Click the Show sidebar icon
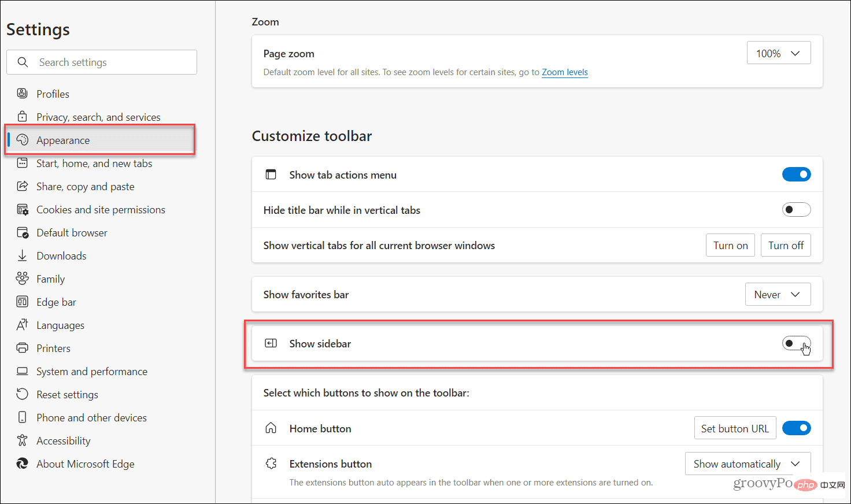Image resolution: width=851 pixels, height=504 pixels. 271,343
